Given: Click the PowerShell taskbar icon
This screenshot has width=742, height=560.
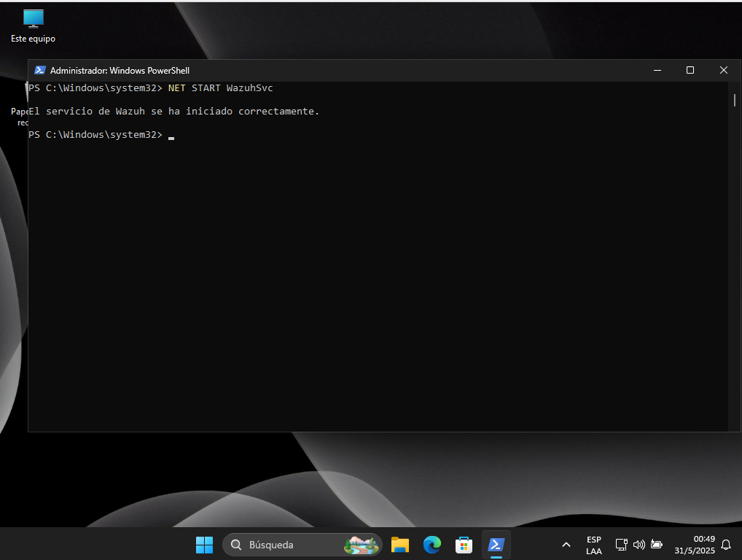Looking at the screenshot, I should (x=496, y=545).
